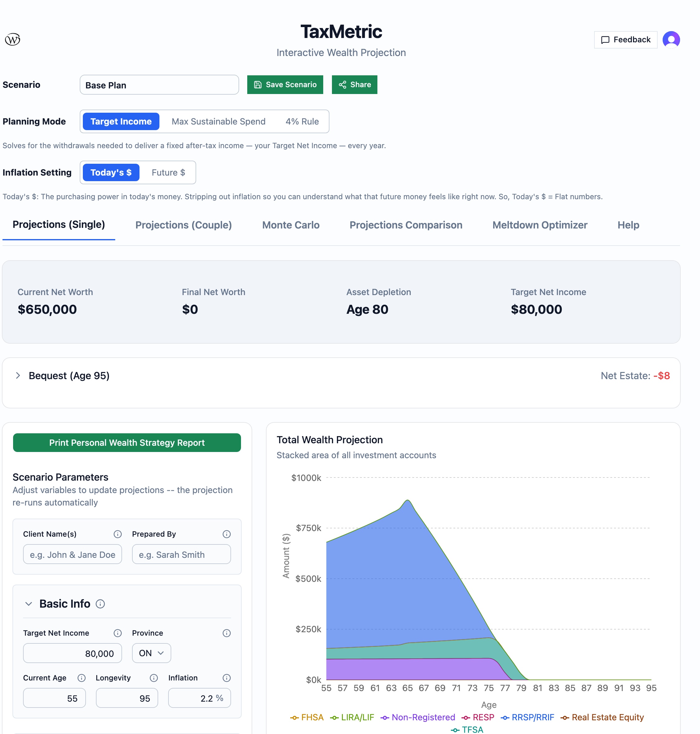Click the info icon beside Prepared By
Screen dimensions: 700x734
(226, 534)
